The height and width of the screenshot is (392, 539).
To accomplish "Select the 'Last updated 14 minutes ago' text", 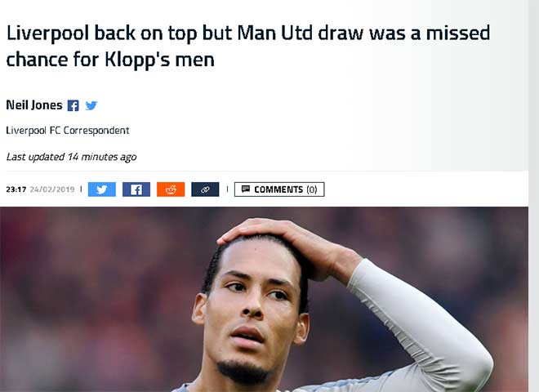I will point(71,157).
